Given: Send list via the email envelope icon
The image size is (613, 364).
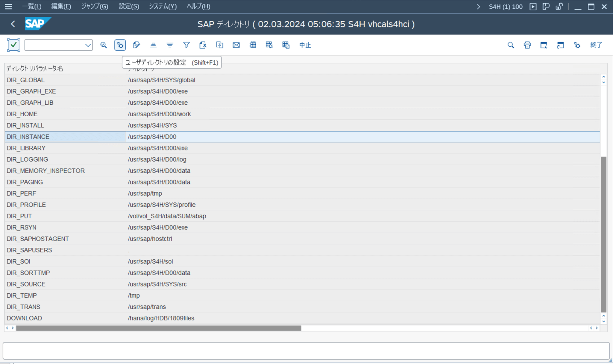Looking at the screenshot, I should click(x=236, y=45).
